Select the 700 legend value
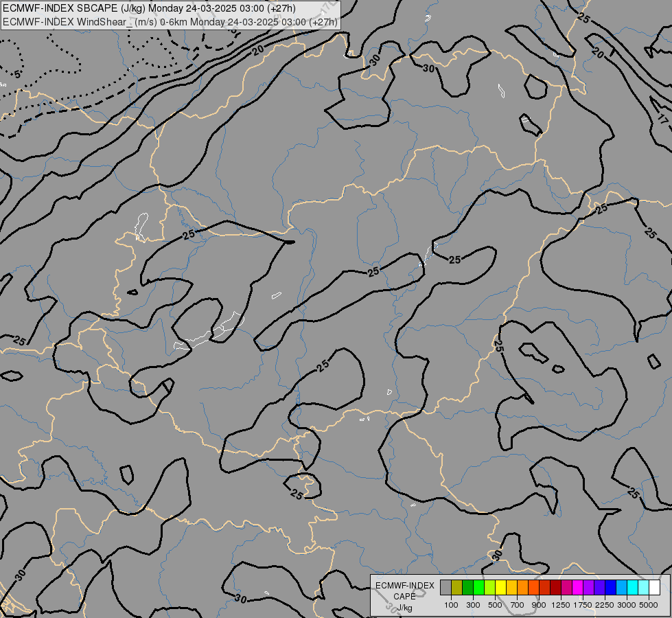Image resolution: width=672 pixels, height=618 pixels. point(518,605)
